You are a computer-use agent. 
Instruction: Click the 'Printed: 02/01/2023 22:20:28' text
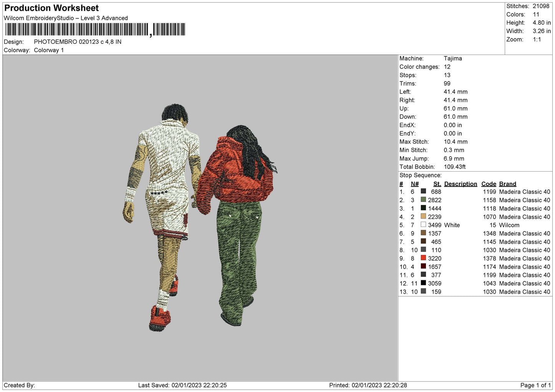click(368, 385)
